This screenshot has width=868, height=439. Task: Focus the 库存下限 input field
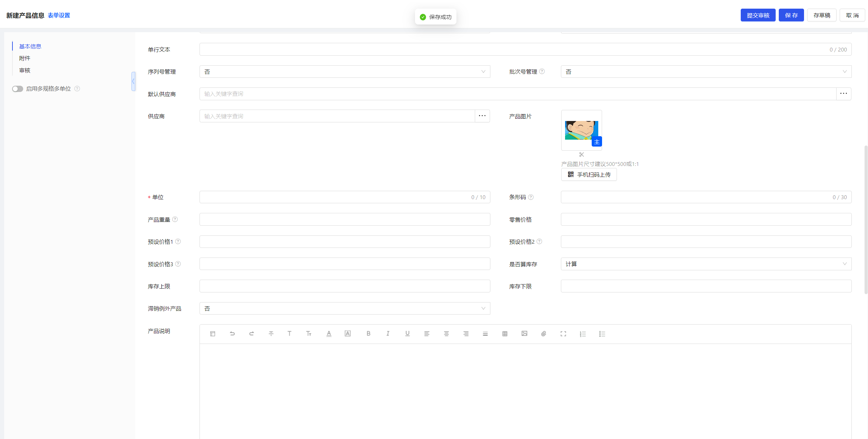(706, 286)
